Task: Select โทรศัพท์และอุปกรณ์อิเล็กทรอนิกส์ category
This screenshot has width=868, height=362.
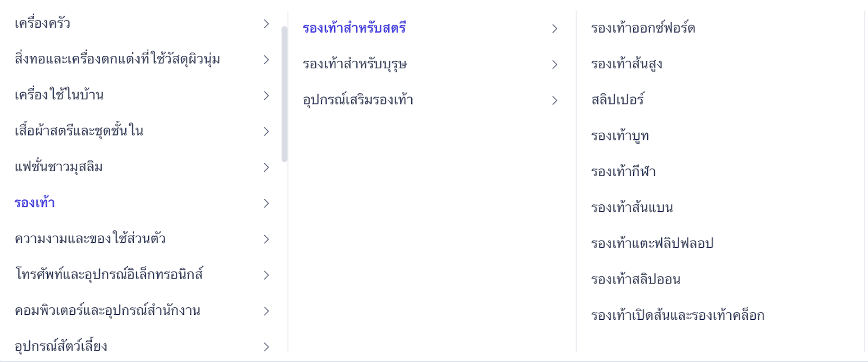Action: pos(108,275)
